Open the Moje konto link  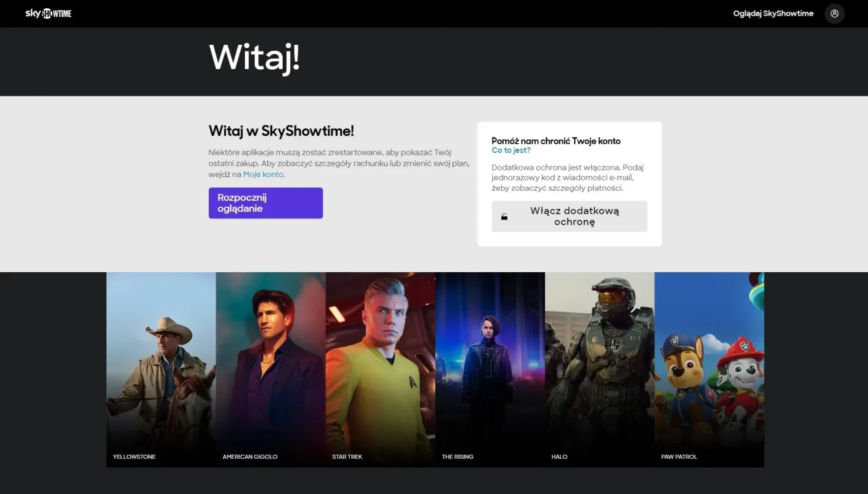click(263, 174)
